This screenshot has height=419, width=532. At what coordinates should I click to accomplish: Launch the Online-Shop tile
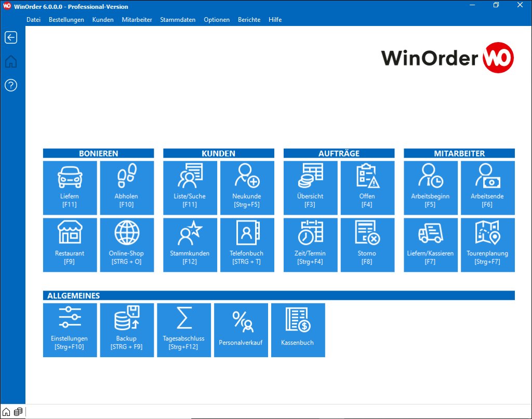127,245
